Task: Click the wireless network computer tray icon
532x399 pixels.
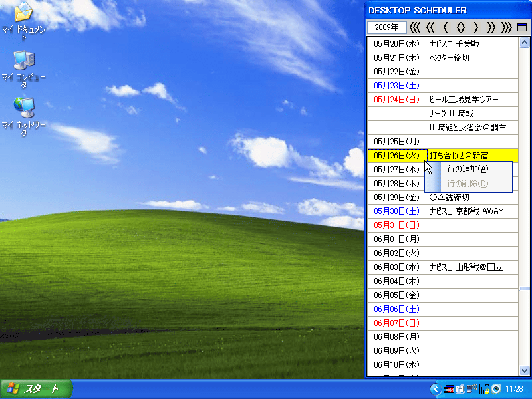Action: pyautogui.click(x=471, y=389)
